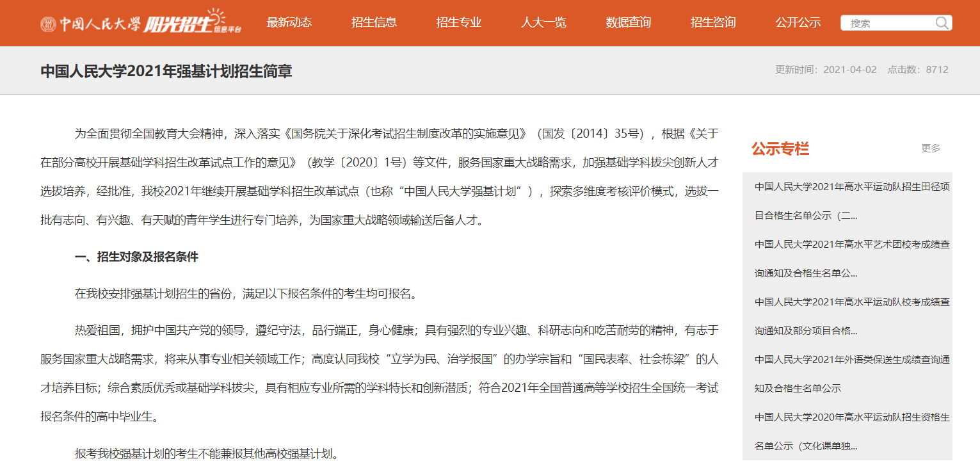Viewport: 980px width, 468px height.
Task: Open the 招生咨询 menu
Action: 713,22
